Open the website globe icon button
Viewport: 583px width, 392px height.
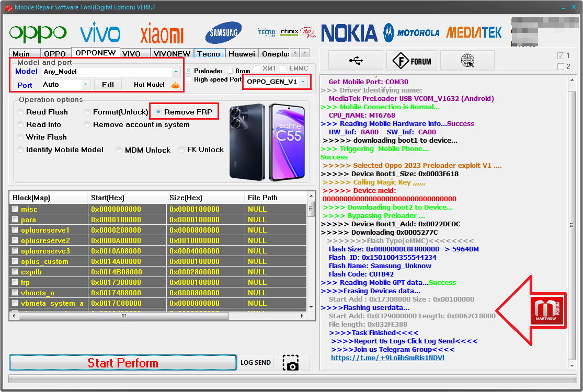click(x=467, y=60)
